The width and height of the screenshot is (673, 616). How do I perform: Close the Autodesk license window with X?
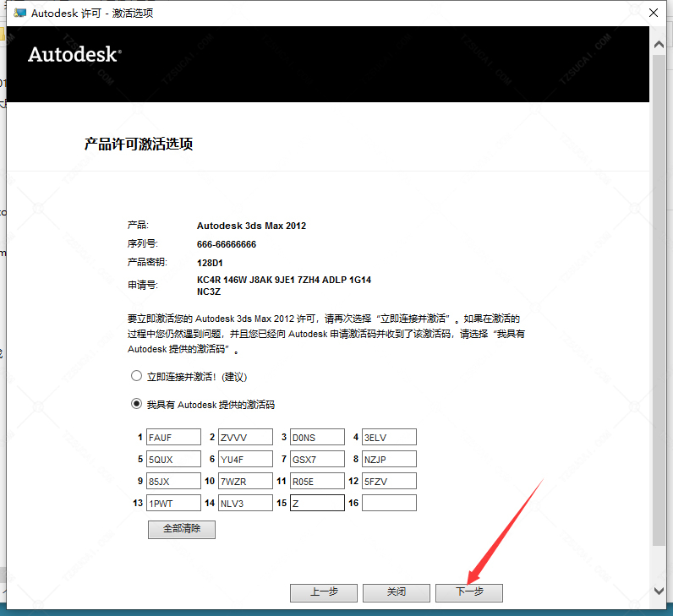pyautogui.click(x=654, y=13)
